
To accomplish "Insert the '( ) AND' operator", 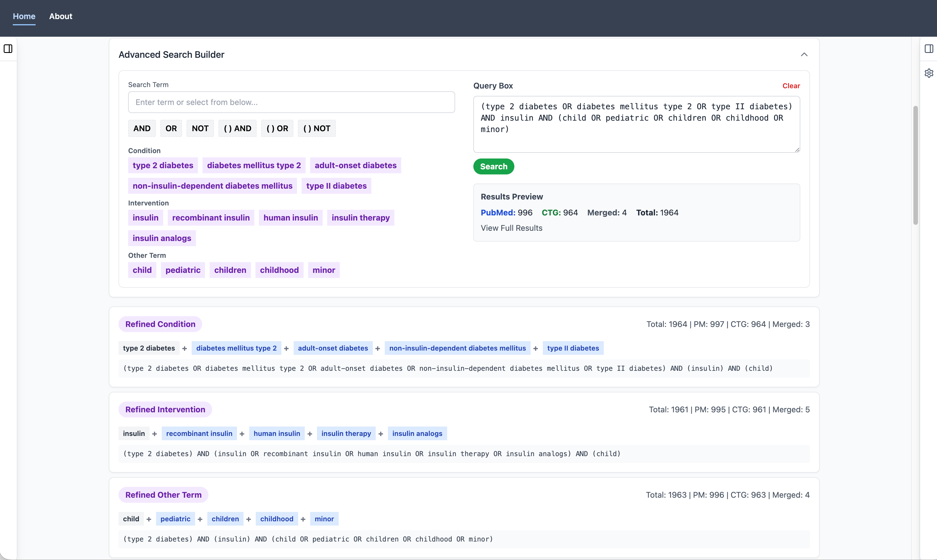I will coord(237,129).
